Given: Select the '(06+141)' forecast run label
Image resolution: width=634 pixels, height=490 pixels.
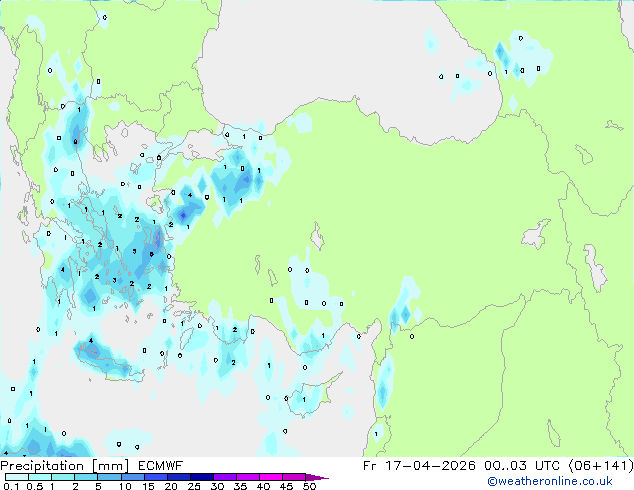Looking at the screenshot, I should coord(601,466).
